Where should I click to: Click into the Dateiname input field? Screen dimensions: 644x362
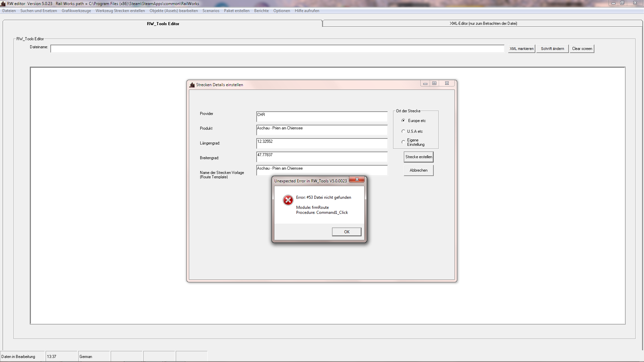click(277, 49)
